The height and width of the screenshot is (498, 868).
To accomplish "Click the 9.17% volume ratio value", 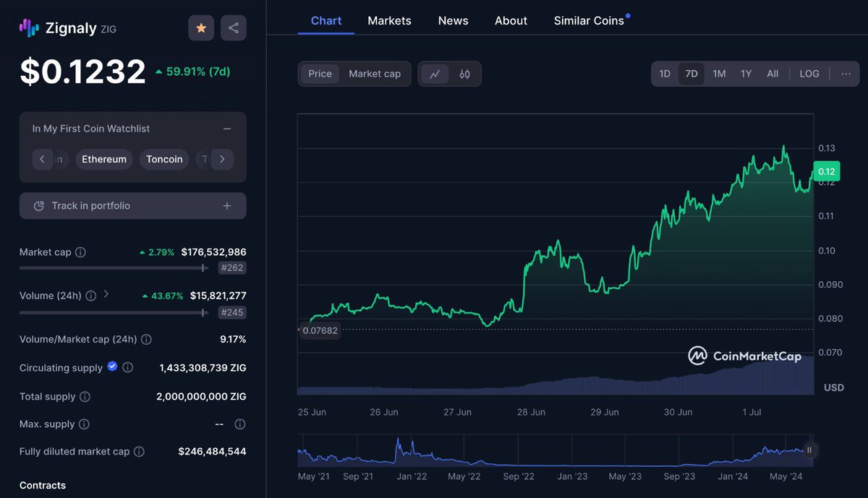I will point(233,339).
